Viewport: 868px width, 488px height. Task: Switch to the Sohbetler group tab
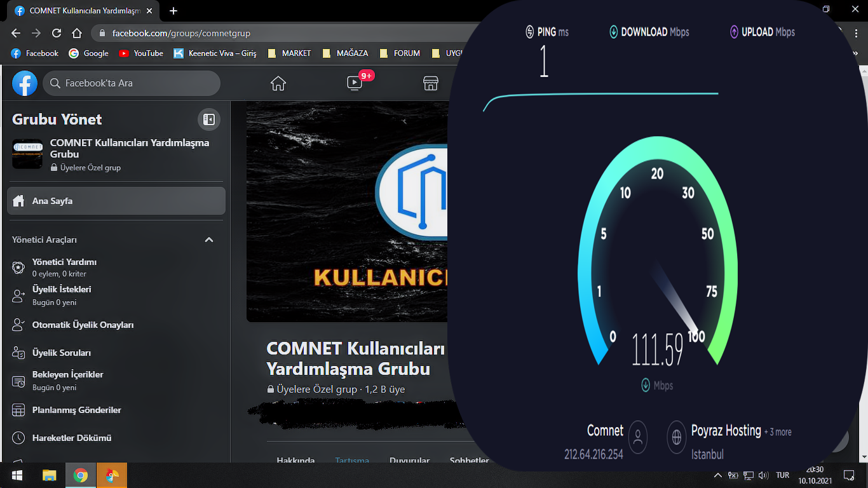469,461
